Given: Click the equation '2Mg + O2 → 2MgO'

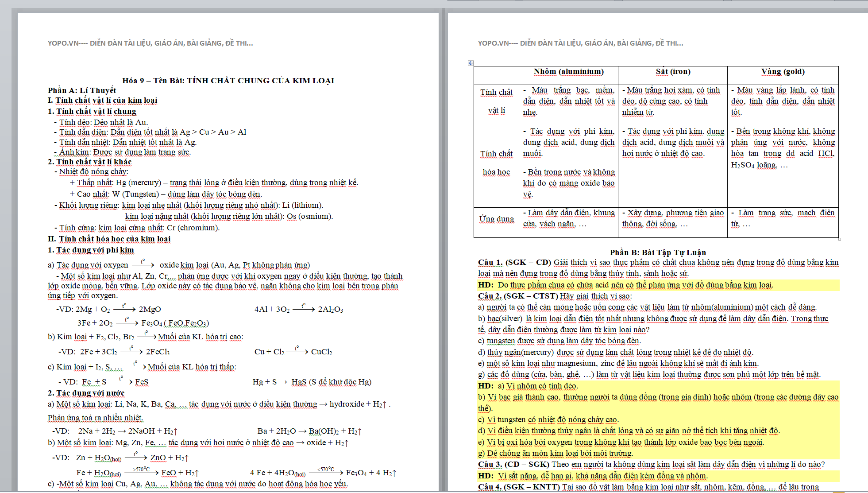Looking at the screenshot, I should 118,309.
